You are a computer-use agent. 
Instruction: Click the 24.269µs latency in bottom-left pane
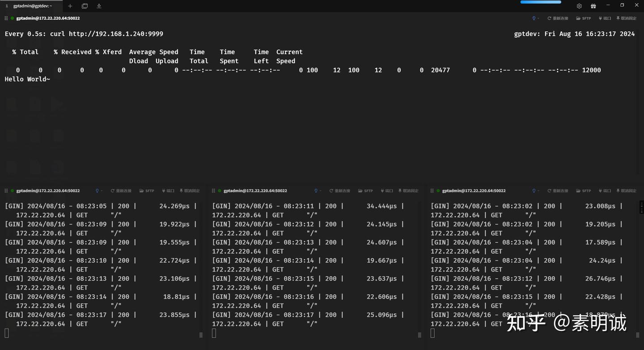pos(174,206)
